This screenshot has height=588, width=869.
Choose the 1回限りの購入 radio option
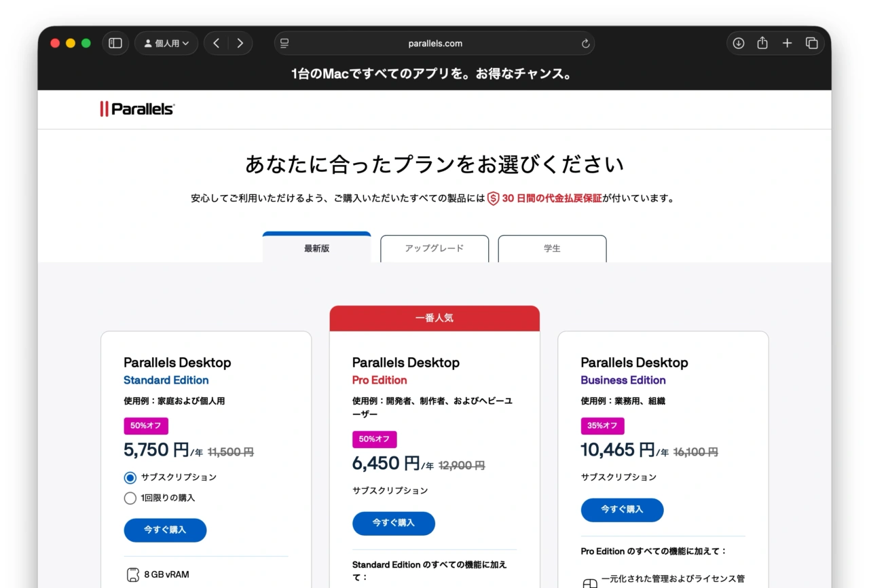coord(130,498)
